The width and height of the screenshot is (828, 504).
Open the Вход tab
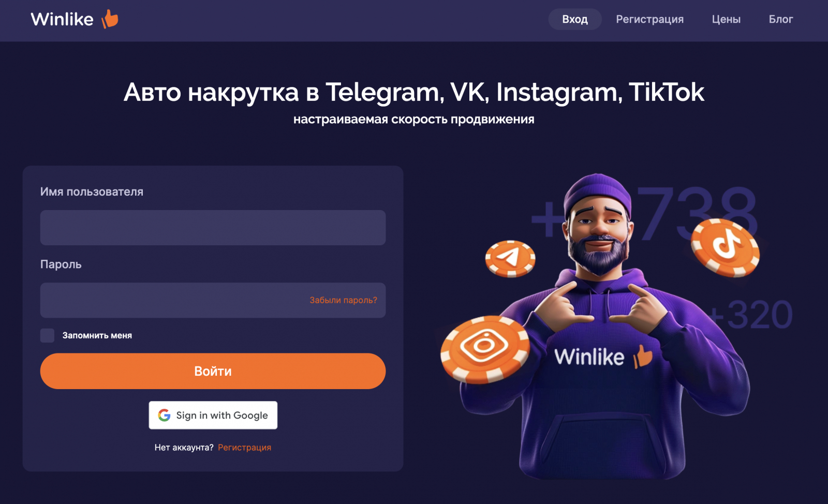click(x=575, y=19)
